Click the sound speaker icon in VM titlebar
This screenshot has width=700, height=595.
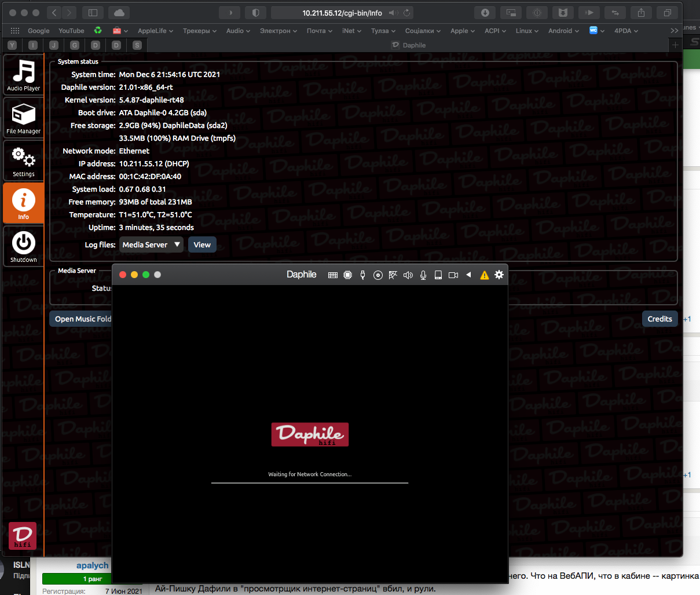[408, 275]
